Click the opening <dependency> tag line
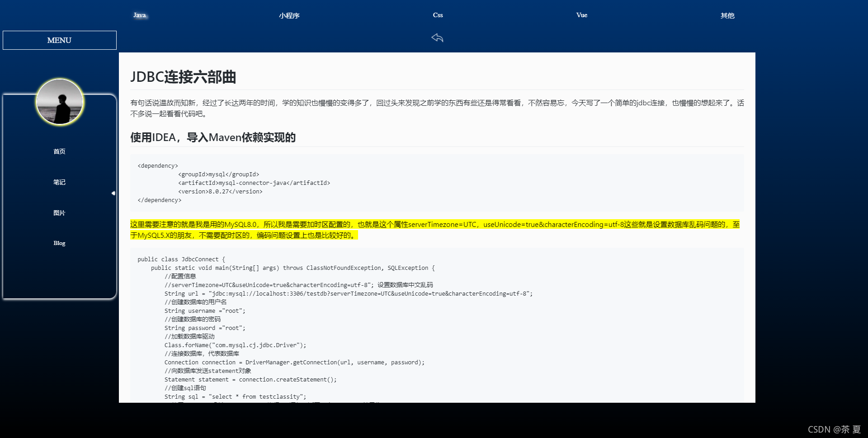868x438 pixels. tap(158, 166)
